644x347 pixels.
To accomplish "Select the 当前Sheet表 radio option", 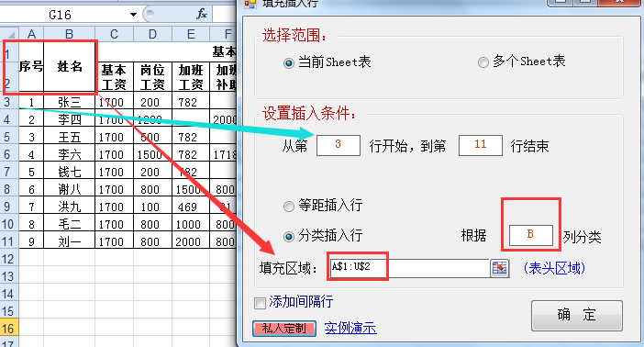I will tap(289, 63).
